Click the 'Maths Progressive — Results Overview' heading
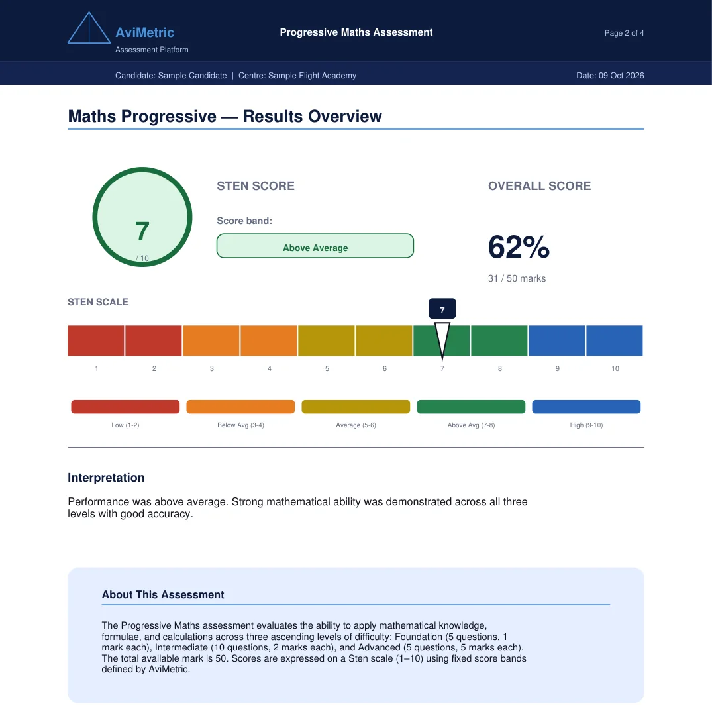This screenshot has height=728, width=712. 225,116
